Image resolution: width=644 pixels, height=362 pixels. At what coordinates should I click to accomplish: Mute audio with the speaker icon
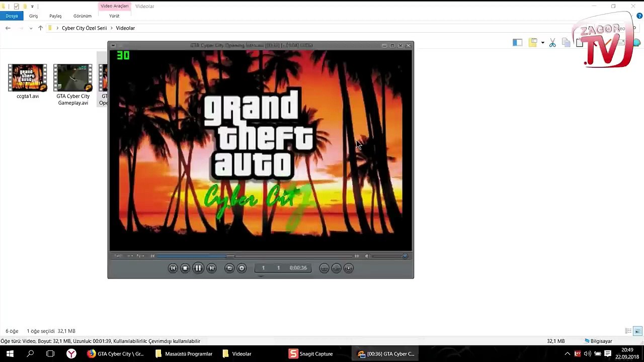tap(367, 256)
